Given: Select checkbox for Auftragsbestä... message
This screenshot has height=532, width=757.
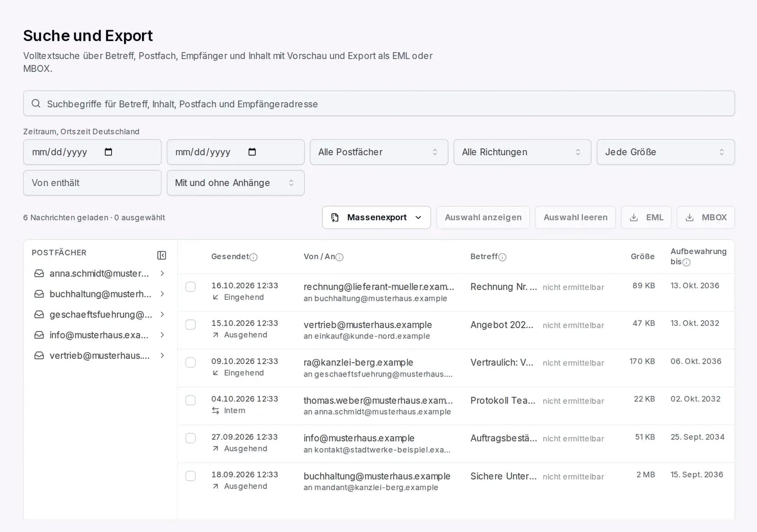Looking at the screenshot, I should (191, 438).
